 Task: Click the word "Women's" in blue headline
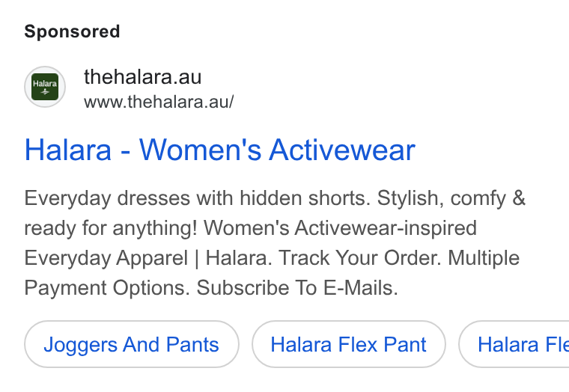[200, 150]
